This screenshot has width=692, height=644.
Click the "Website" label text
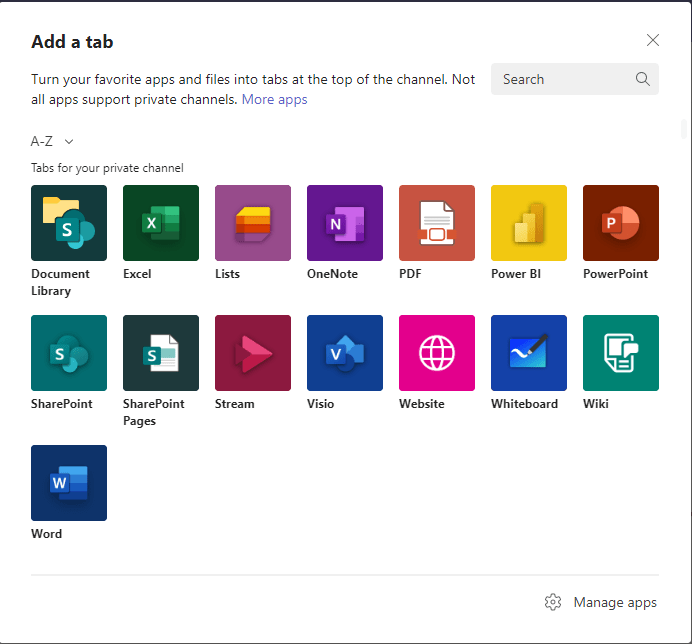422,404
